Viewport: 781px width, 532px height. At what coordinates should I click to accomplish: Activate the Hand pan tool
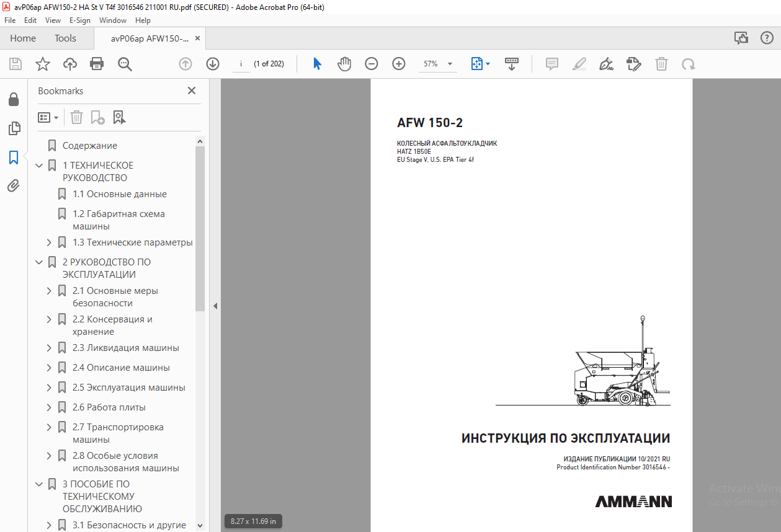click(x=344, y=64)
